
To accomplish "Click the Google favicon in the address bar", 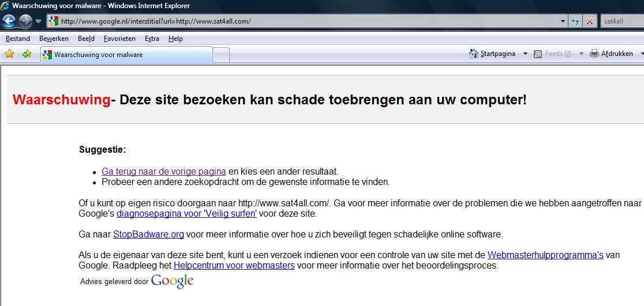I will 54,21.
